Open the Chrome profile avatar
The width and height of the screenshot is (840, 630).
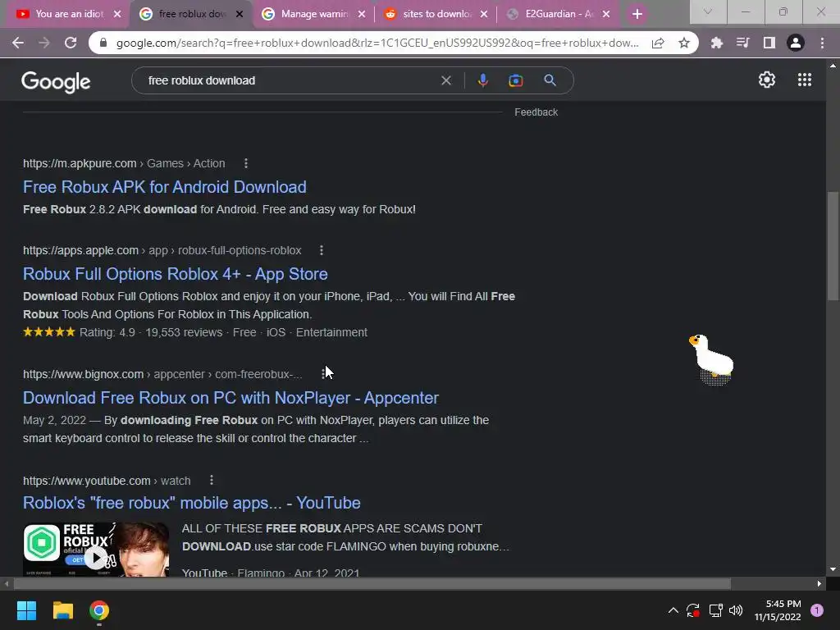point(796,43)
